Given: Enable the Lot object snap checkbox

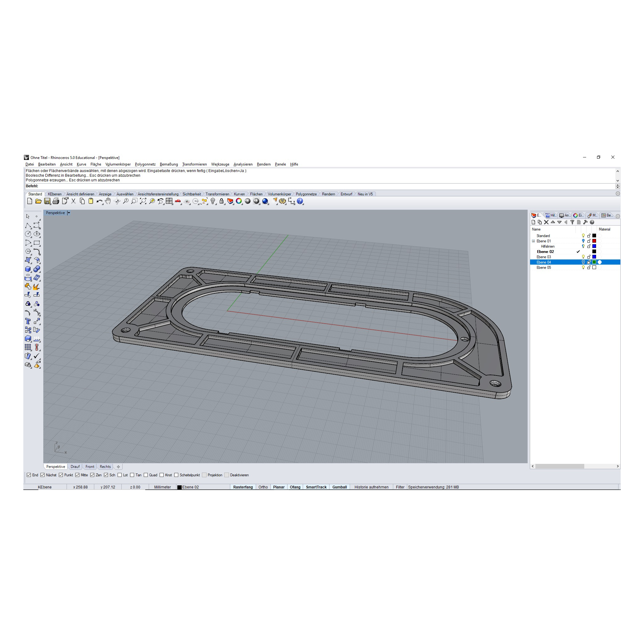Looking at the screenshot, I should [x=120, y=475].
